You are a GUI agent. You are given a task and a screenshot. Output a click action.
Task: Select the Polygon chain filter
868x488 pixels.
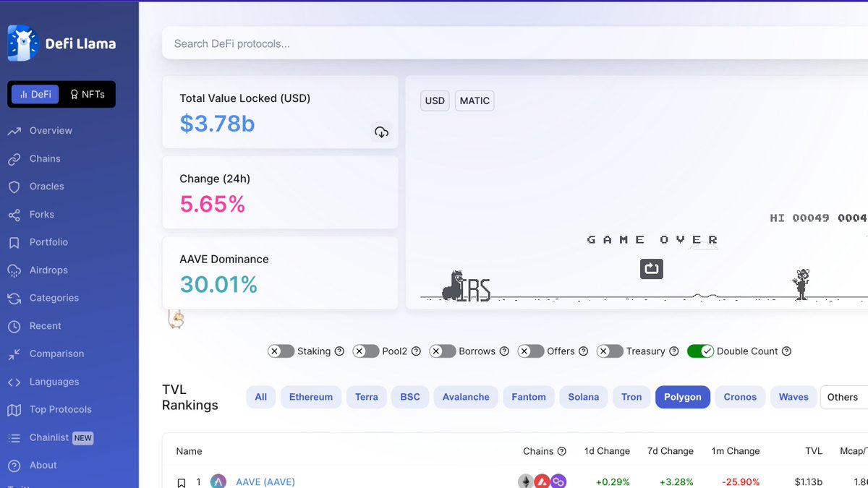tap(683, 397)
